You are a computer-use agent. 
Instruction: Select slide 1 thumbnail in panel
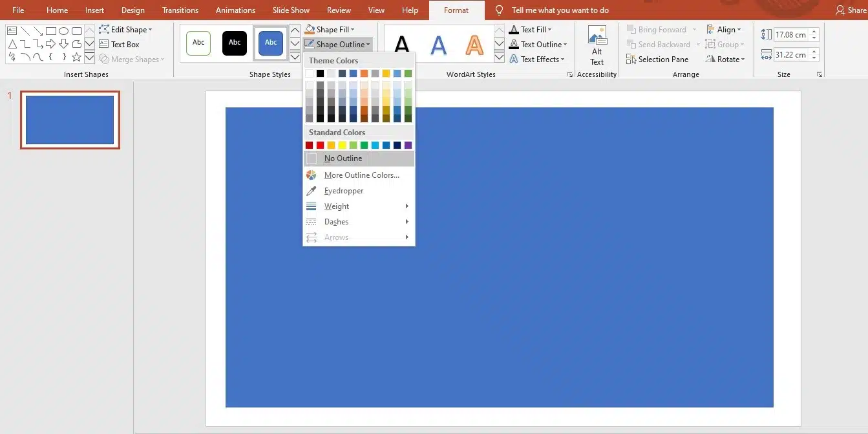pos(70,119)
